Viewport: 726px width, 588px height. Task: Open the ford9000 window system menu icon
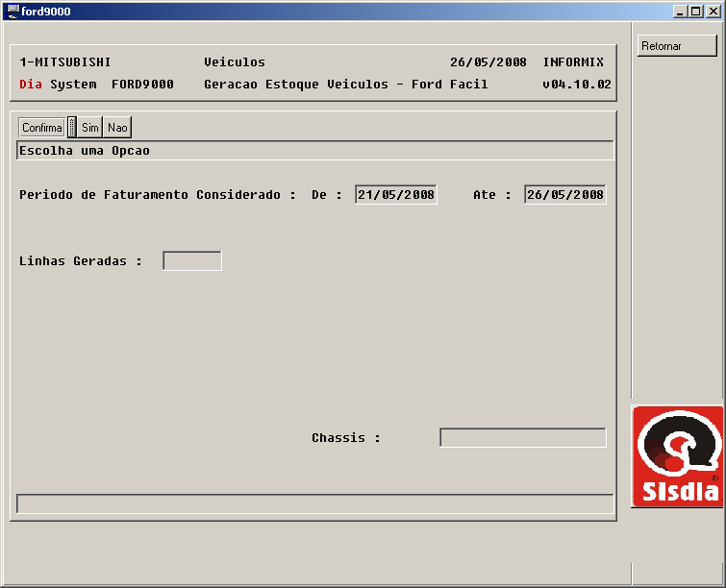pos(13,12)
